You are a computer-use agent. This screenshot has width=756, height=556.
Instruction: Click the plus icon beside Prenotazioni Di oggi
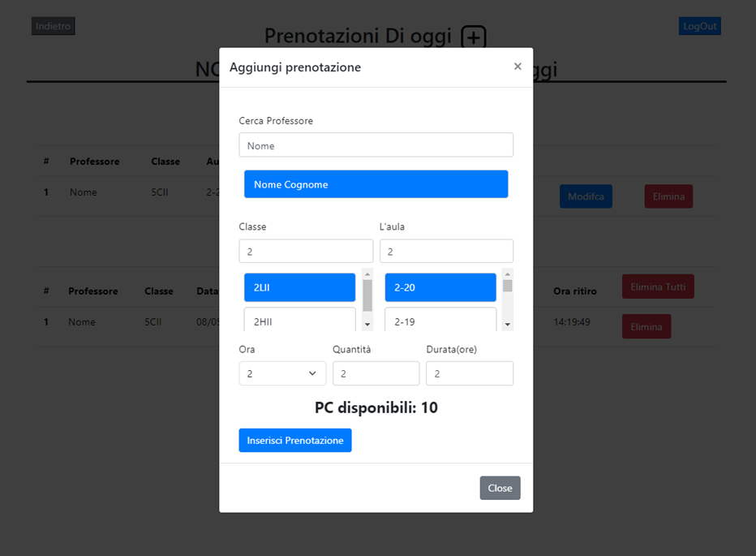pos(474,37)
